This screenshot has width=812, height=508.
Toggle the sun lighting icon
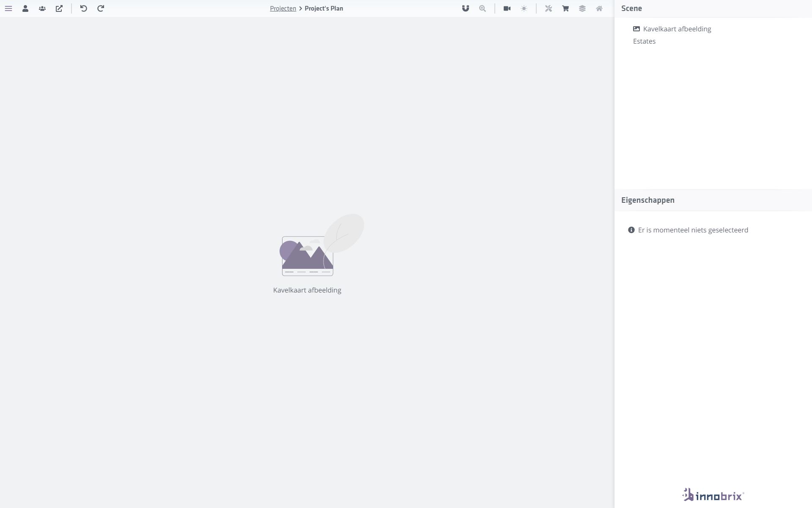tap(524, 8)
